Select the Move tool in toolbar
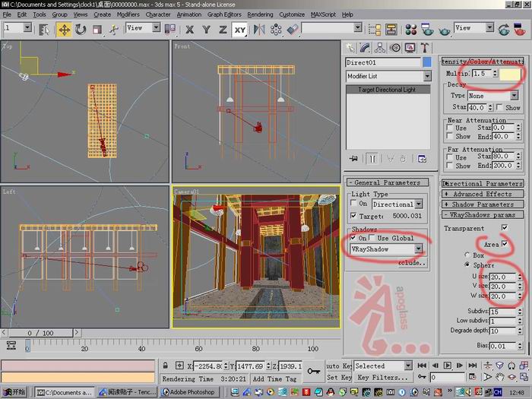532x399 pixels. (64, 30)
